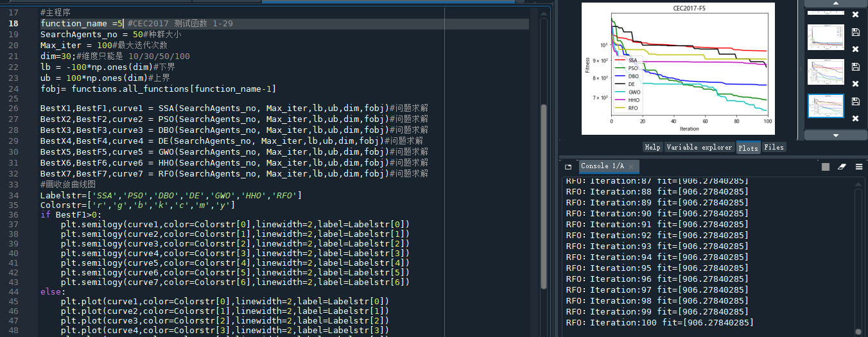Select the Console 1/A tab
This screenshot has height=337, width=868.
602,166
